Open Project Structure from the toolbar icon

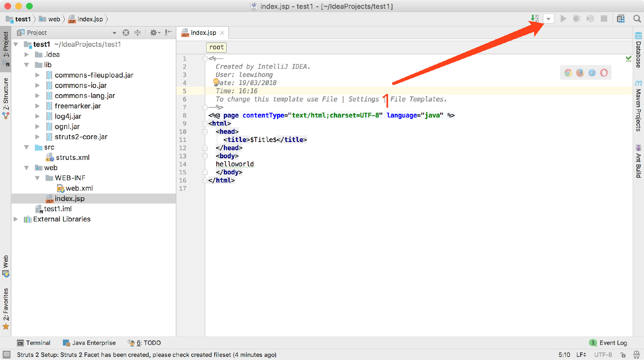point(621,19)
